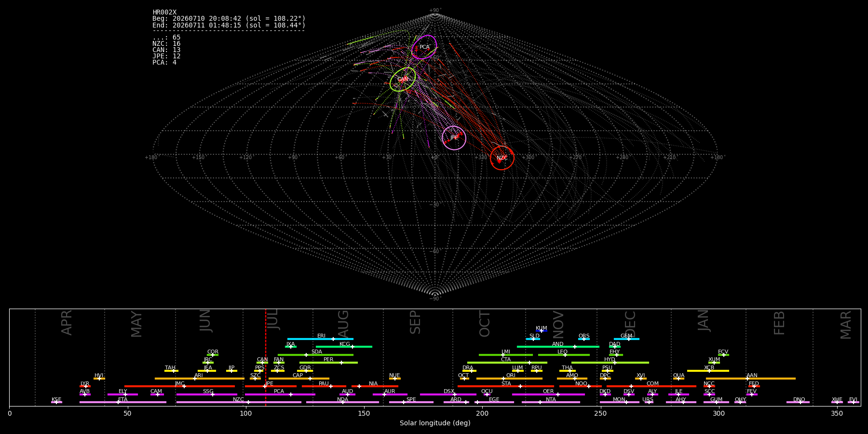Click the KCG shower label in timeline

point(345,344)
